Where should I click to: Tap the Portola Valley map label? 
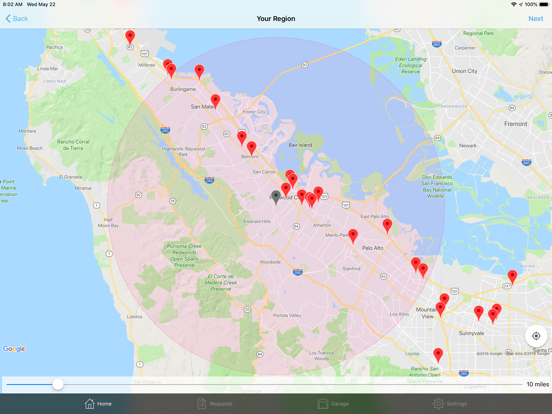click(287, 315)
